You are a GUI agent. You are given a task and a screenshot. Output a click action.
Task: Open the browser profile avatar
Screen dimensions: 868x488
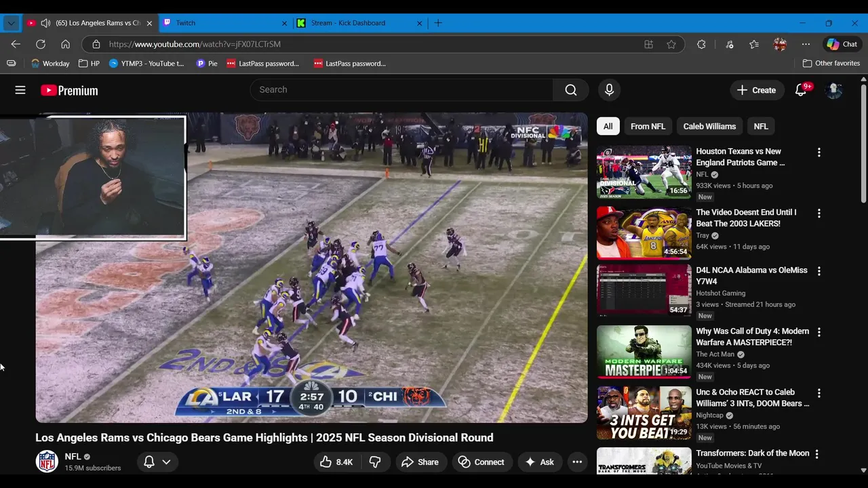[780, 44]
